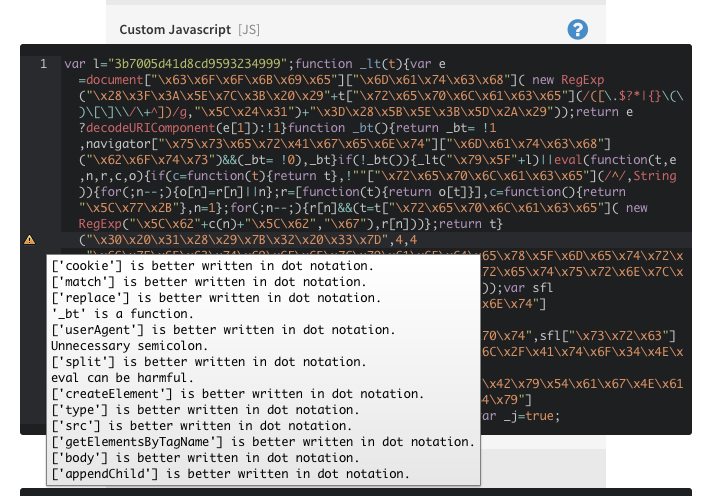
Task: Select the 'Unnecessary semicolon.' lint message
Action: click(129, 346)
